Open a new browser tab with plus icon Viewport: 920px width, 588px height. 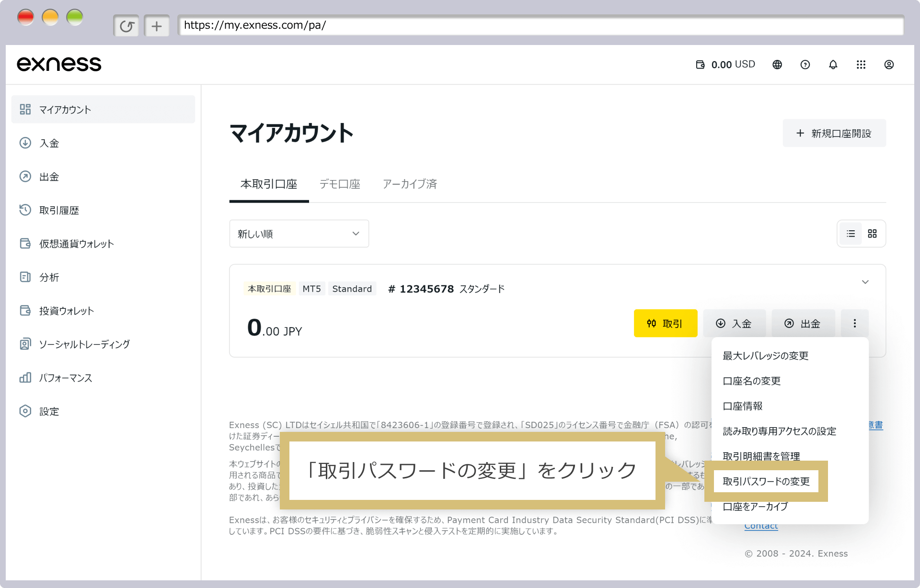(157, 26)
